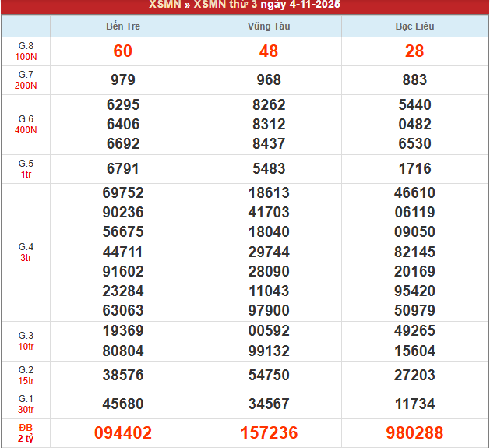Select G.1 number 11734
This screenshot has height=448, width=490.
pos(414,404)
